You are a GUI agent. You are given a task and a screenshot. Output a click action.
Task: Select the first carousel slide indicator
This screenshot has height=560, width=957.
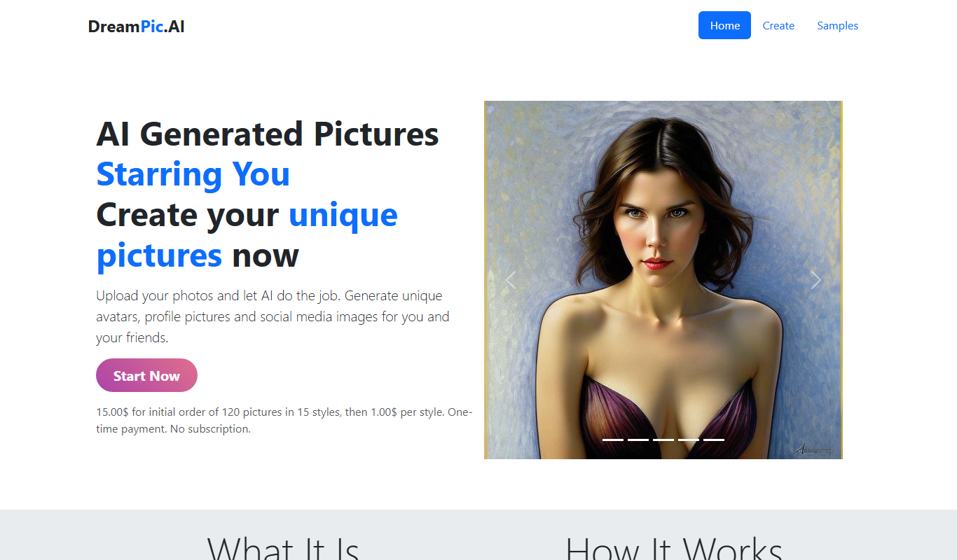613,440
